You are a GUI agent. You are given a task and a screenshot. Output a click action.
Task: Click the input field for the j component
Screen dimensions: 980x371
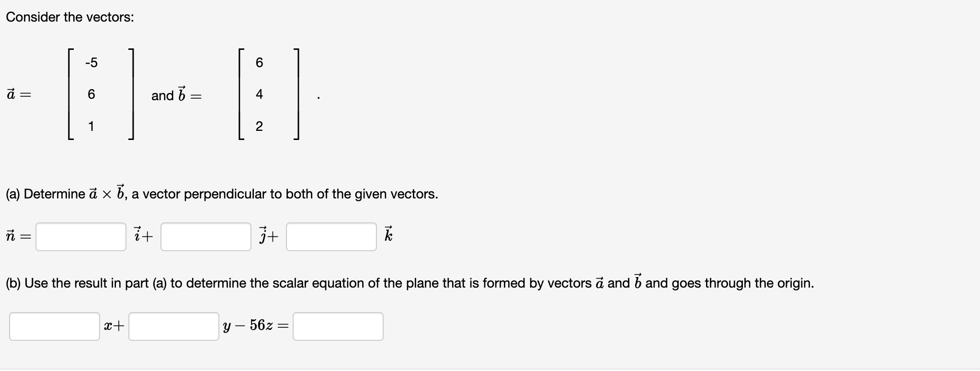click(205, 236)
